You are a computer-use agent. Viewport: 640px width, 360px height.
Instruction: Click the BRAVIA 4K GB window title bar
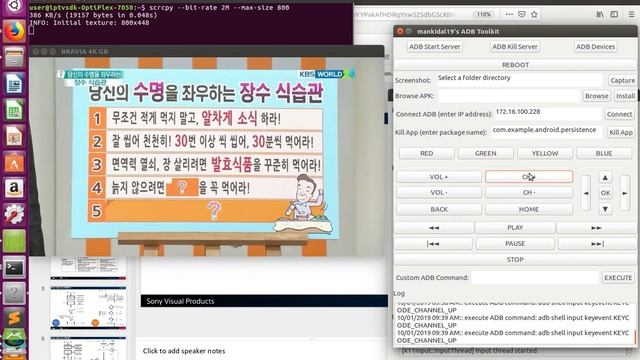click(x=207, y=51)
